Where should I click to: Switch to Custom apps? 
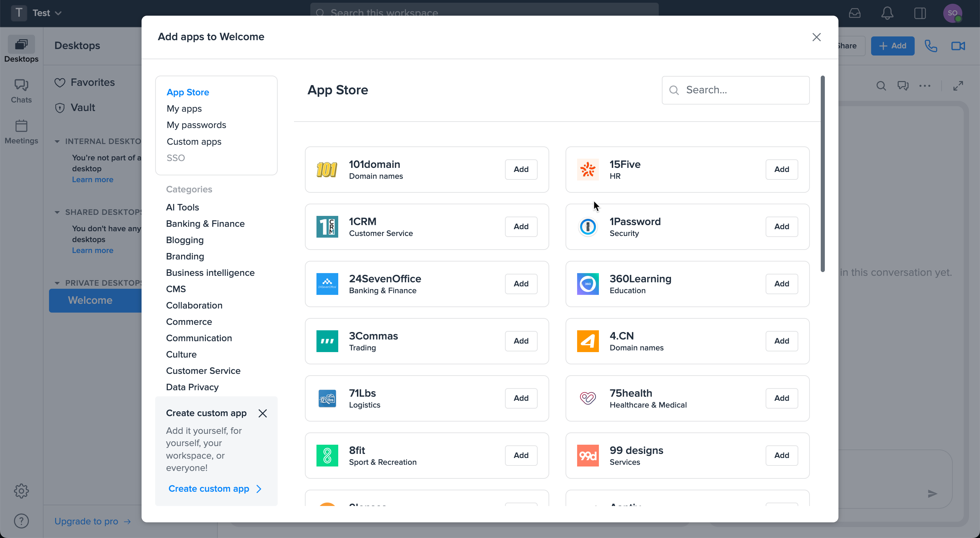pyautogui.click(x=194, y=142)
